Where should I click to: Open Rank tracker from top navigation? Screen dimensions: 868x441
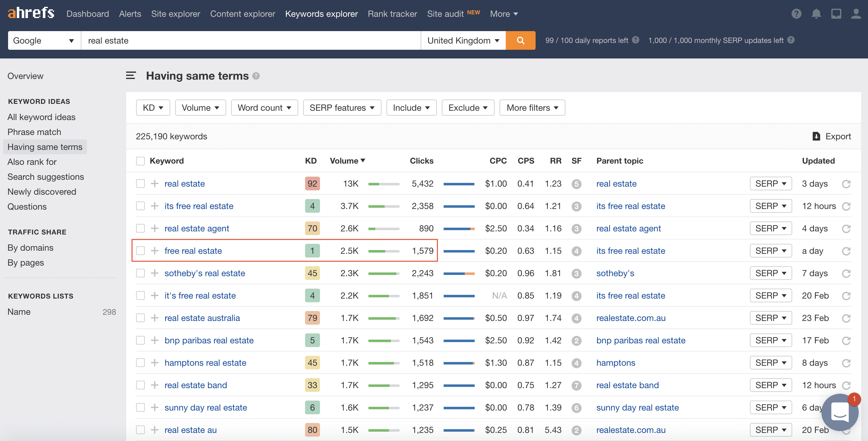click(x=392, y=14)
